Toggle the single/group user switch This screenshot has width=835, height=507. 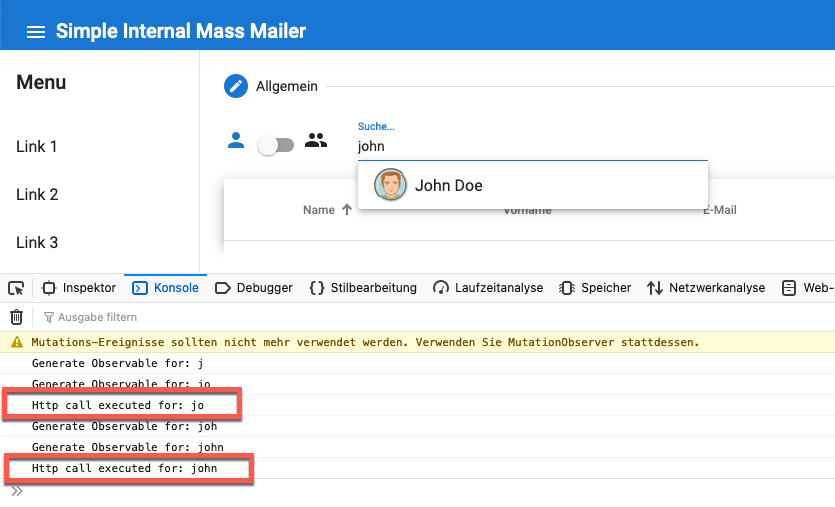tap(276, 145)
